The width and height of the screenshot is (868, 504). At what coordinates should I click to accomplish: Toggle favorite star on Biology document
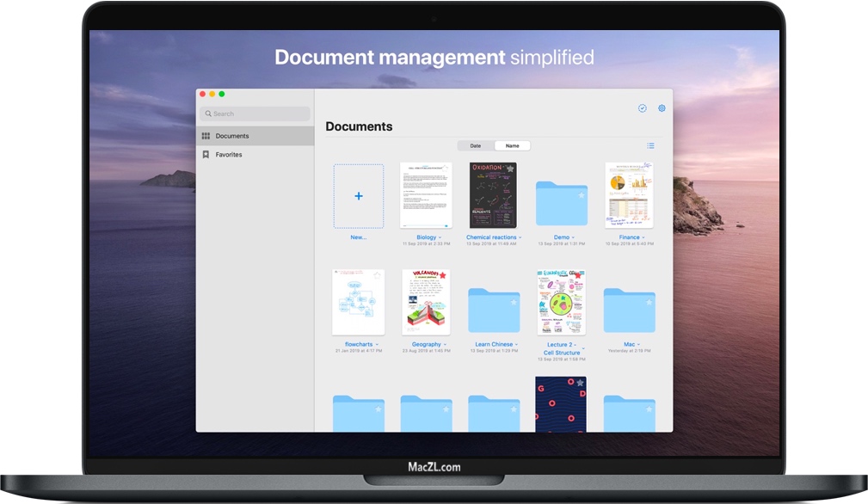pos(446,169)
